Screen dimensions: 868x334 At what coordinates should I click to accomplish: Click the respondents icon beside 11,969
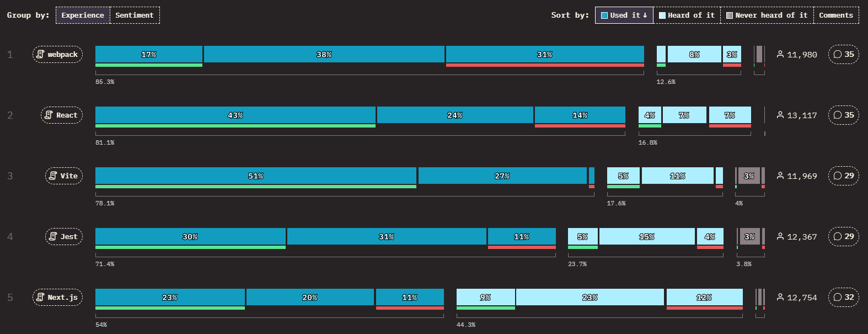780,176
